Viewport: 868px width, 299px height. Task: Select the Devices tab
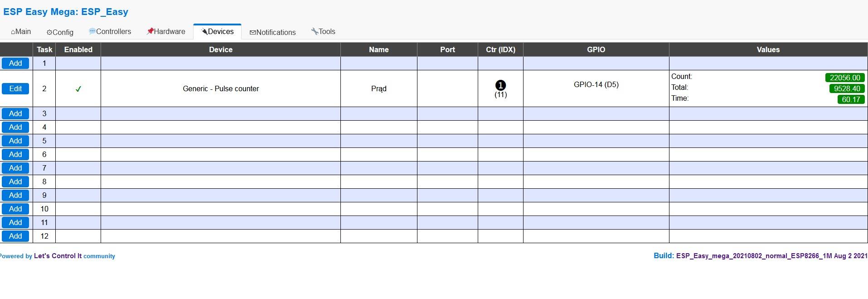[218, 32]
